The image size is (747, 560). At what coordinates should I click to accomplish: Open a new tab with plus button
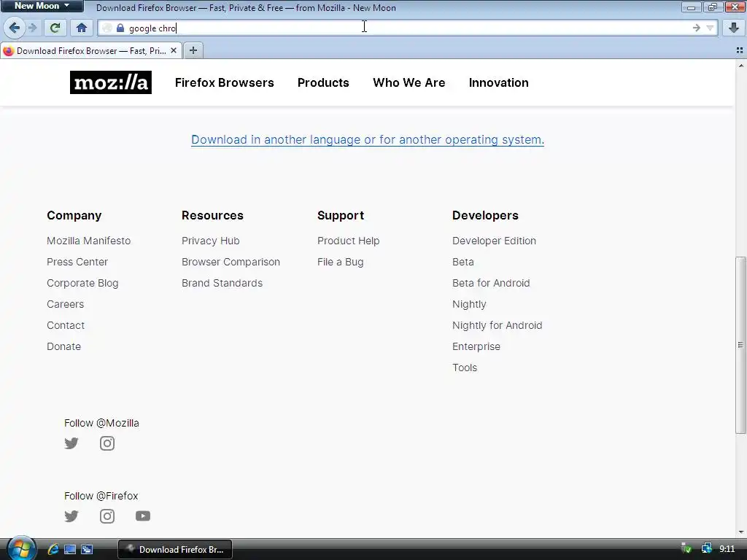(x=193, y=50)
